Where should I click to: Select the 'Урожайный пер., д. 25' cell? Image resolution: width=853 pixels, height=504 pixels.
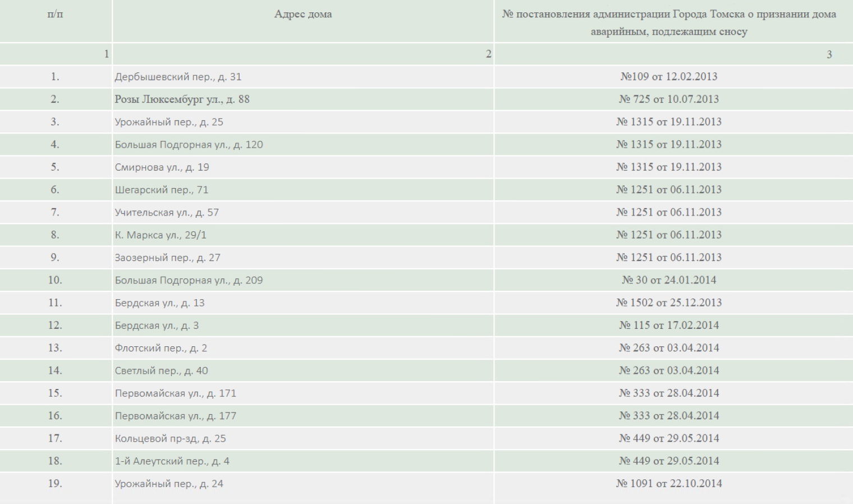169,122
